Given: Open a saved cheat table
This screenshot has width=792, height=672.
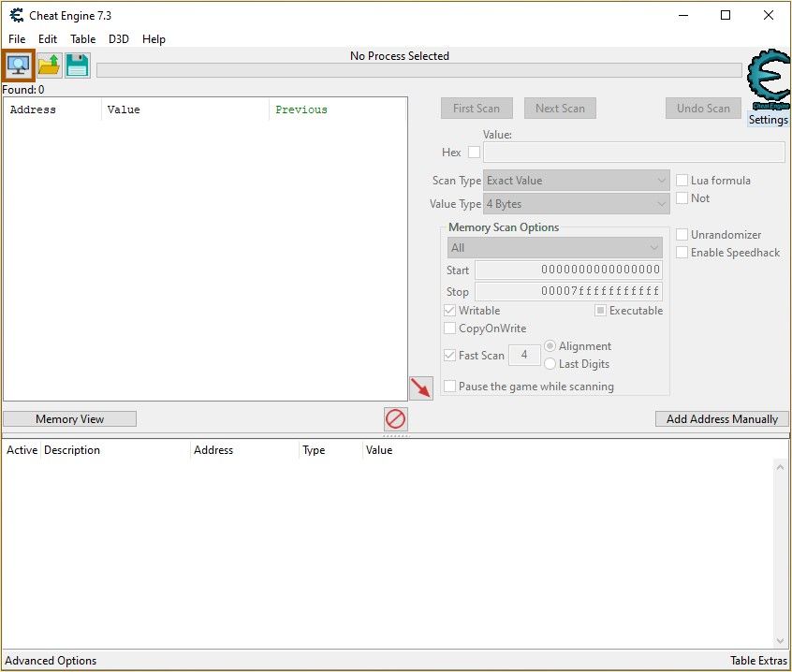Looking at the screenshot, I should (48, 65).
